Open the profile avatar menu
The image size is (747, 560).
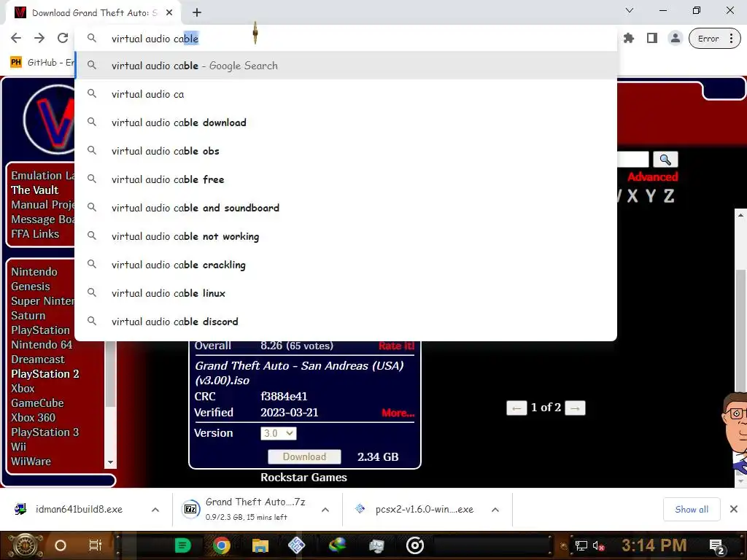[x=675, y=39]
